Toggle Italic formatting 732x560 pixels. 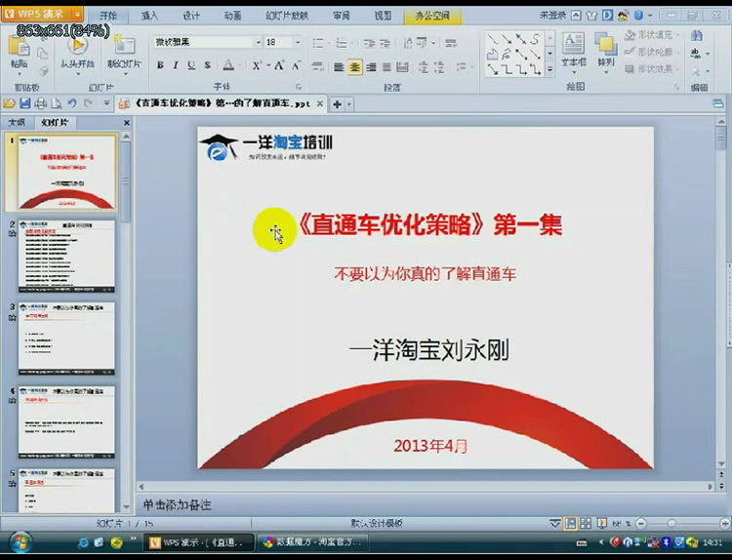[x=176, y=65]
